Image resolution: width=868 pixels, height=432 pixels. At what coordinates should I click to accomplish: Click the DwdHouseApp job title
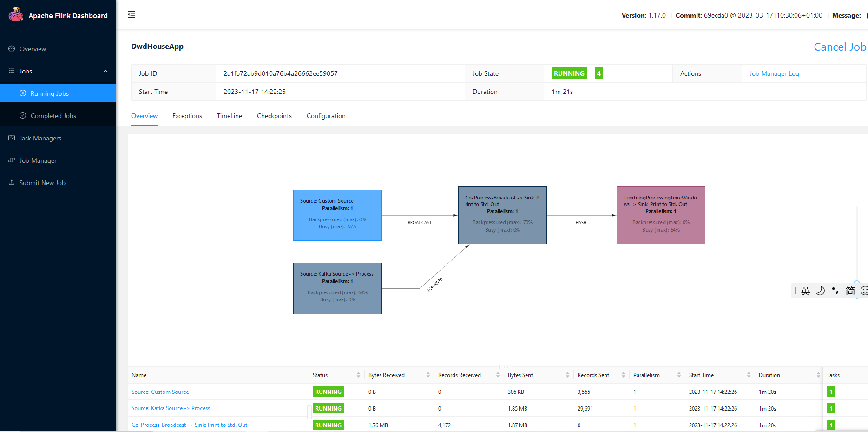(x=157, y=47)
